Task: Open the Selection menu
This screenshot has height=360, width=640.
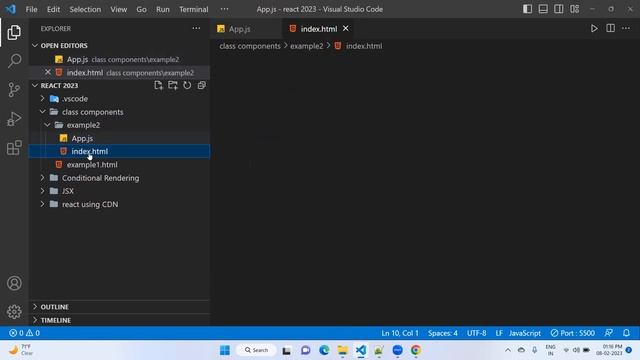Action: [85, 9]
